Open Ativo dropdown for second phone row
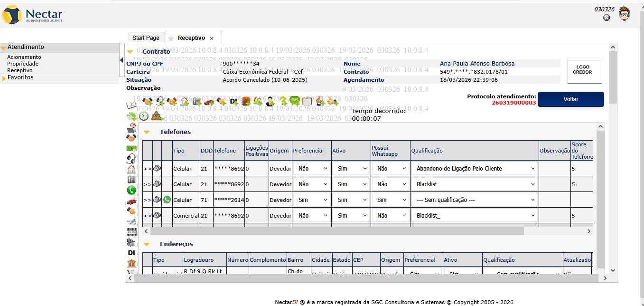This screenshot has height=306, width=644. click(351, 184)
